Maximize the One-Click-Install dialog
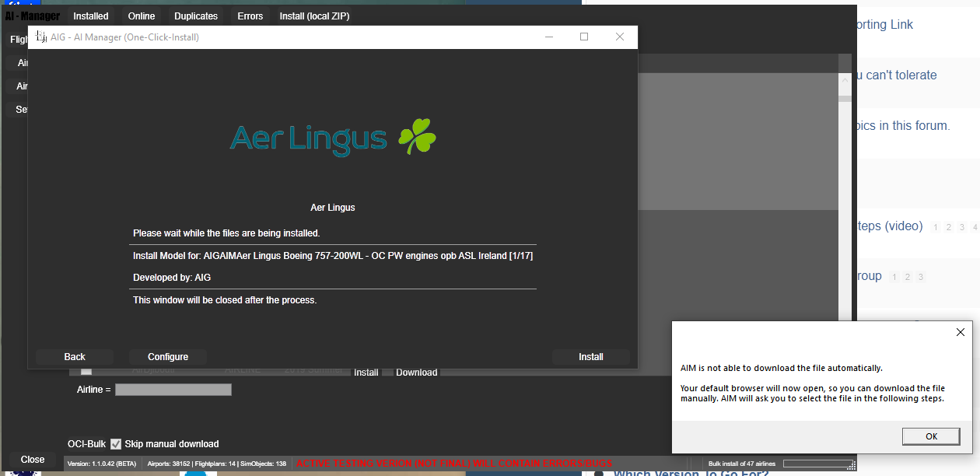This screenshot has height=476, width=980. tap(584, 37)
